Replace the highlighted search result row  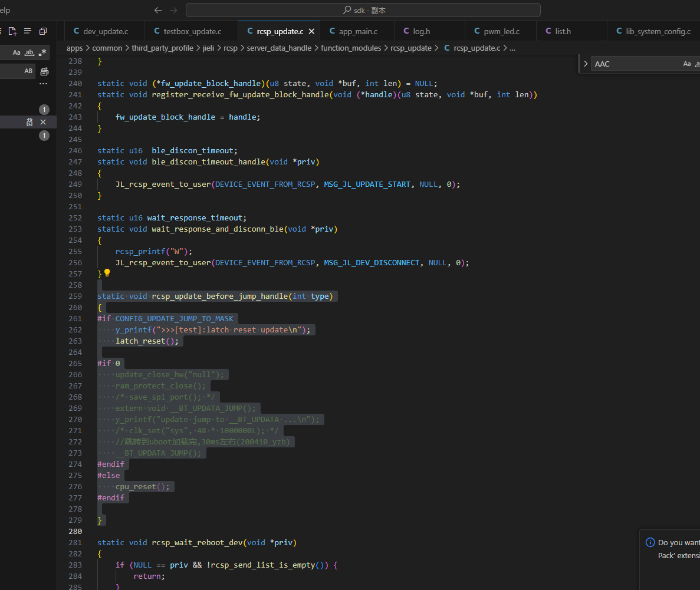click(29, 122)
